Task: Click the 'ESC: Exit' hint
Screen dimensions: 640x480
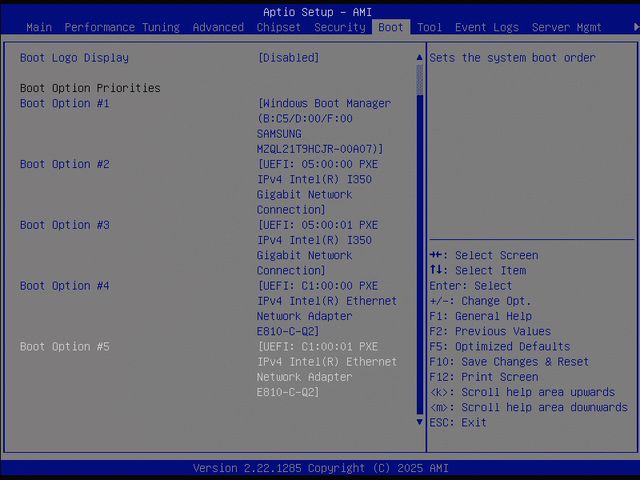Action: pyautogui.click(x=458, y=422)
